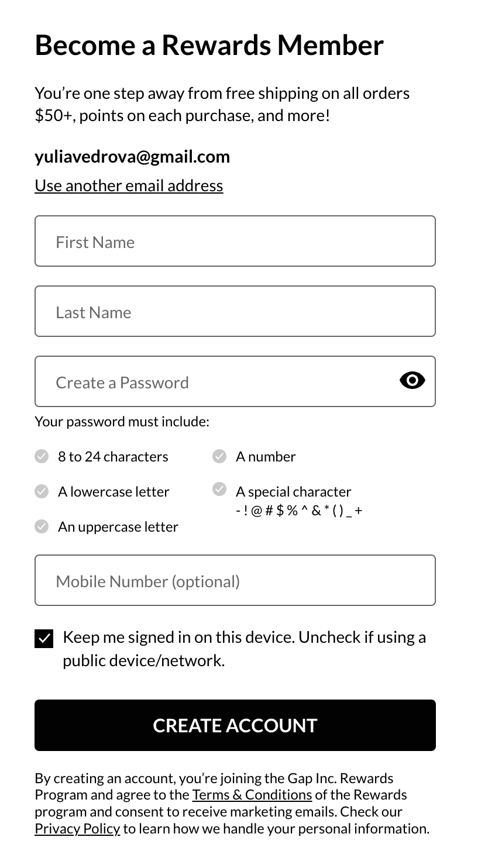Viewport: 495px width, 868px height.
Task: Click the "Become a Rewards Member" heading
Action: (209, 45)
